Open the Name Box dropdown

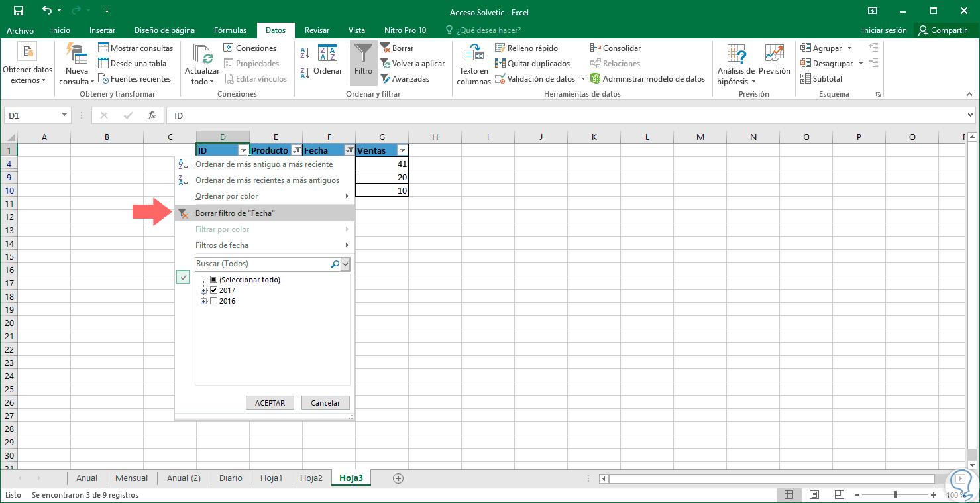pos(64,115)
